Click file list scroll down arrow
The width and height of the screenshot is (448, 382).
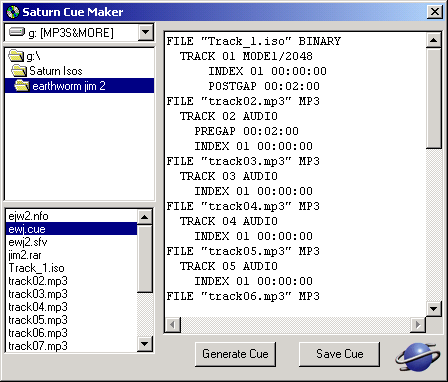(145, 343)
